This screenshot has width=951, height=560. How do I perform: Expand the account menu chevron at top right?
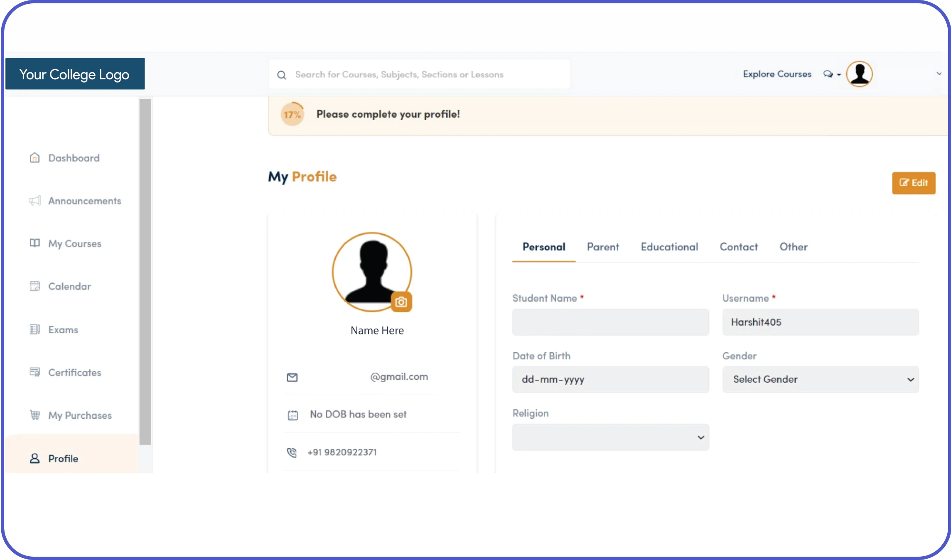939,74
